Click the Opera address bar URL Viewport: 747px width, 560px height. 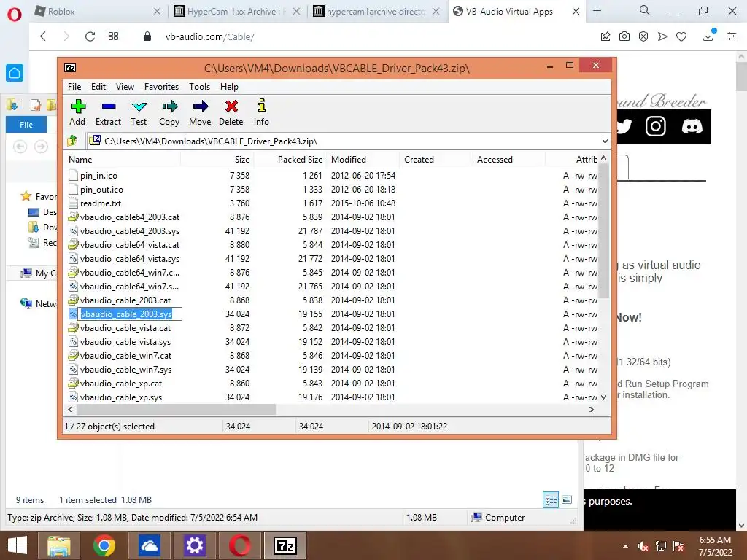click(209, 36)
